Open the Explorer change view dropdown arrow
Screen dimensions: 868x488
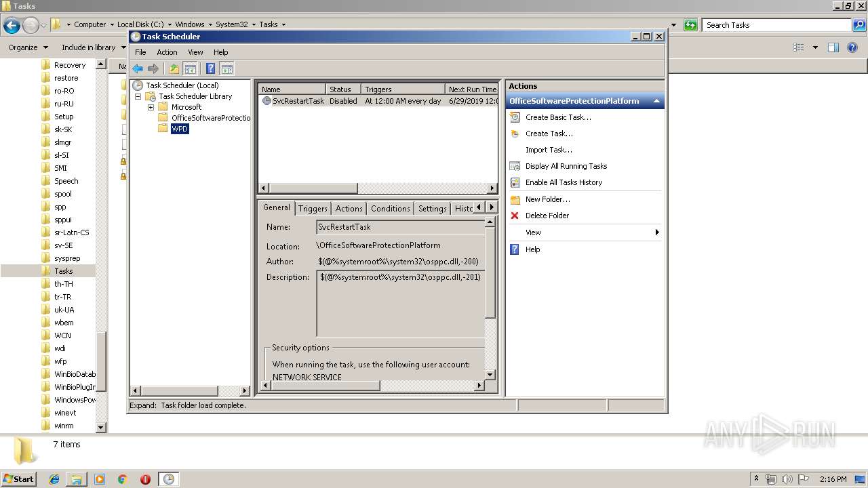[x=815, y=47]
